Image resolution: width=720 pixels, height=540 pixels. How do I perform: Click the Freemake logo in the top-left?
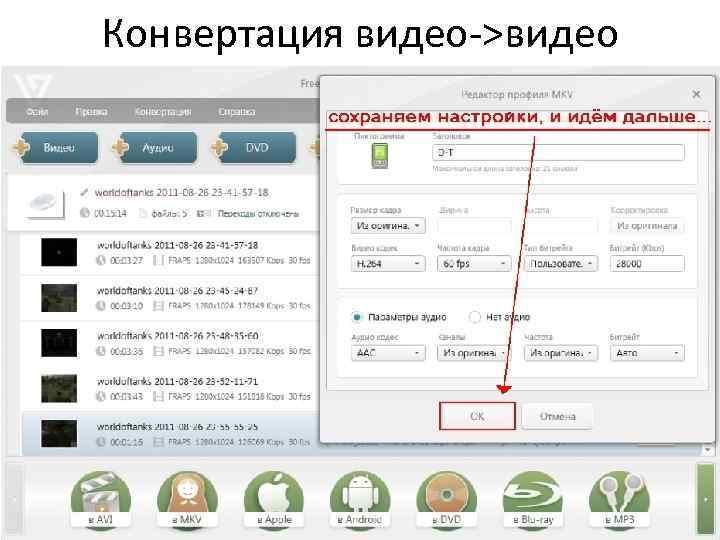[32, 85]
